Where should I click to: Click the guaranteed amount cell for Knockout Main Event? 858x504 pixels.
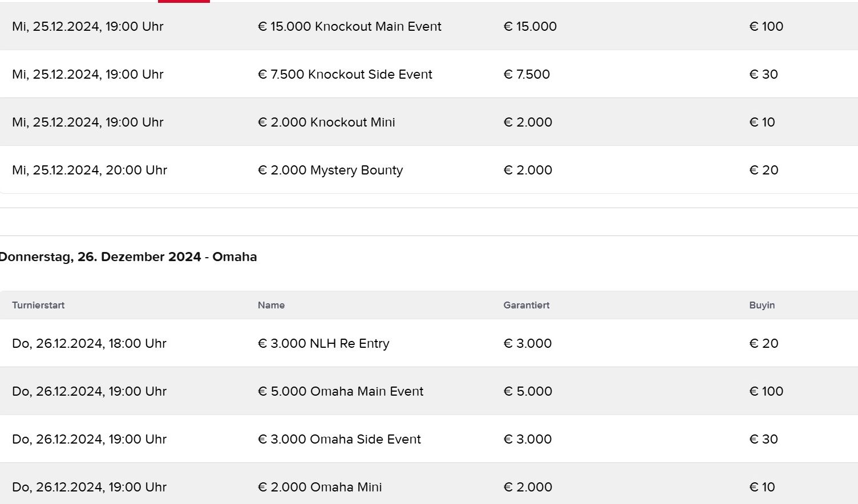529,26
